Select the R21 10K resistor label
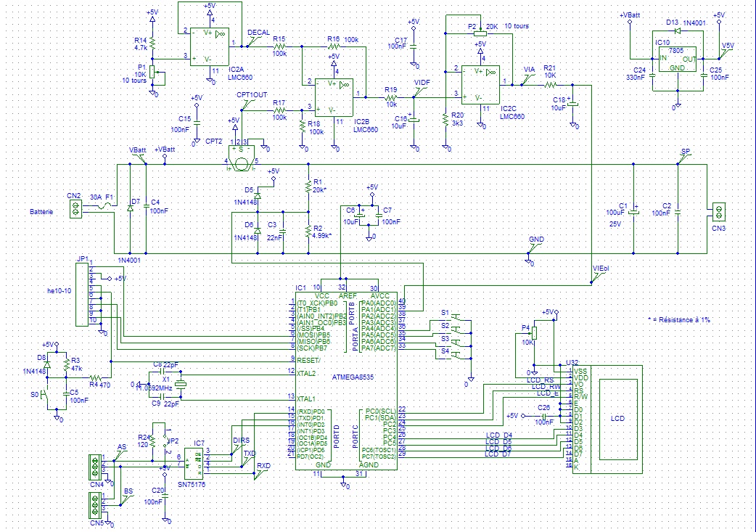The height and width of the screenshot is (532, 756). pyautogui.click(x=550, y=72)
